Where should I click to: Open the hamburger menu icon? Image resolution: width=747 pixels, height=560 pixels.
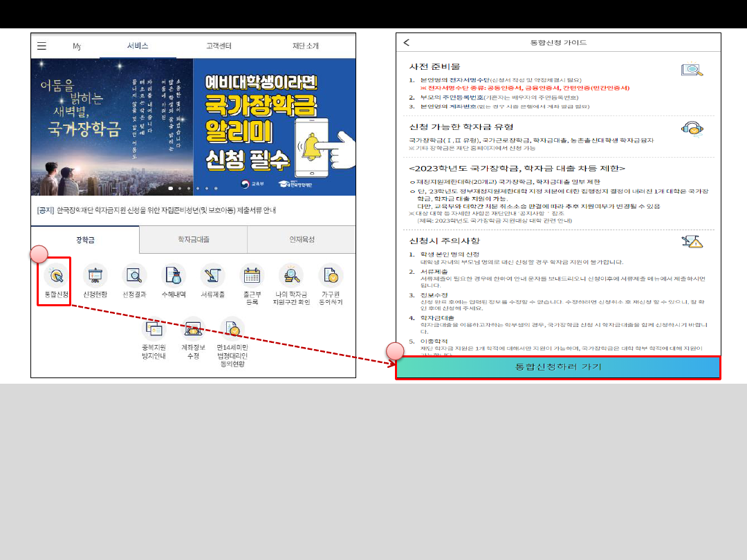[42, 46]
